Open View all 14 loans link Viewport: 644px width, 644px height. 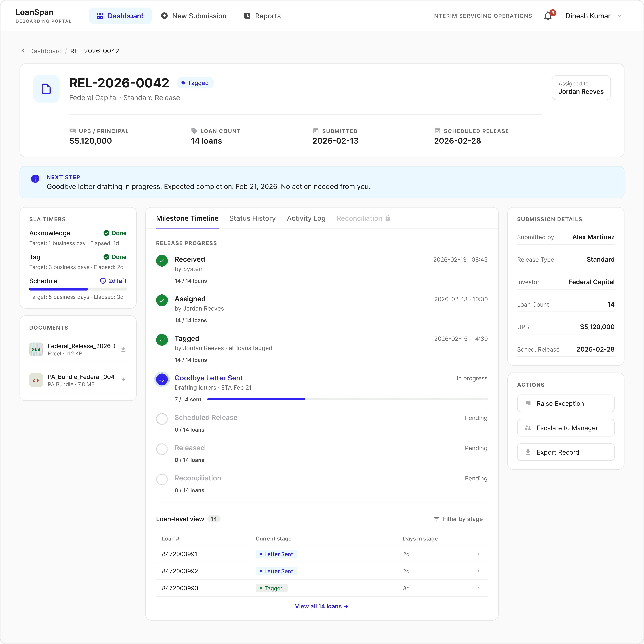click(322, 606)
